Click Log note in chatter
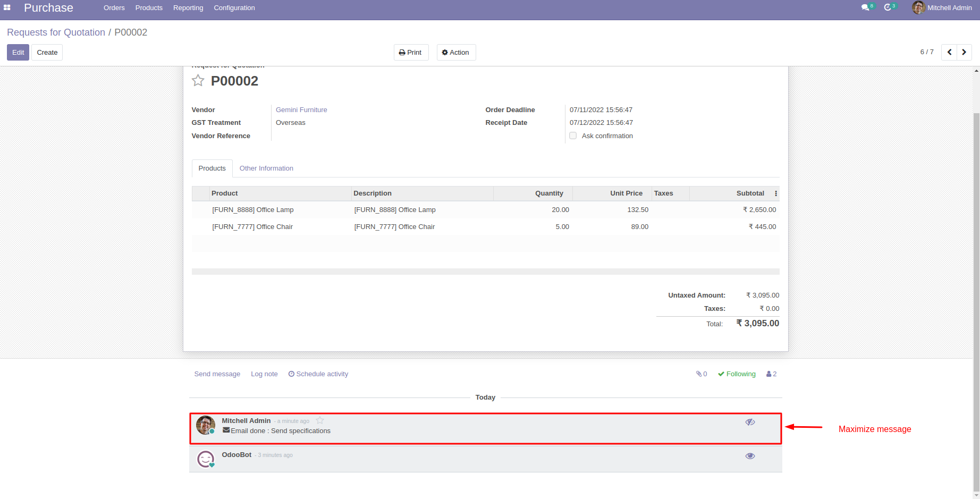The height and width of the screenshot is (499, 980). tap(264, 374)
